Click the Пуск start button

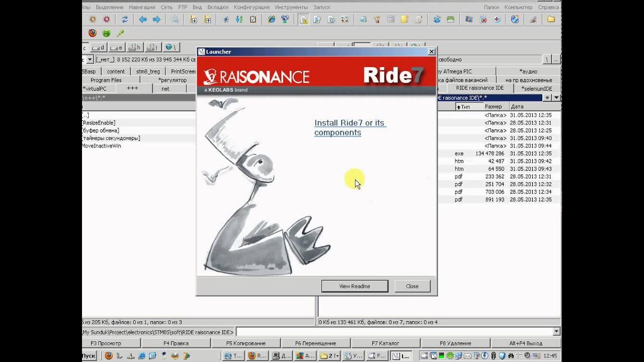coord(89,356)
